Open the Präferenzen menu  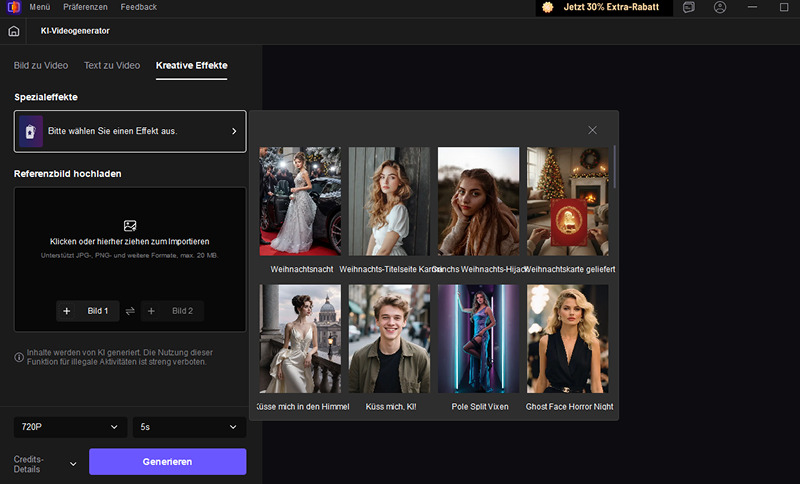85,7
